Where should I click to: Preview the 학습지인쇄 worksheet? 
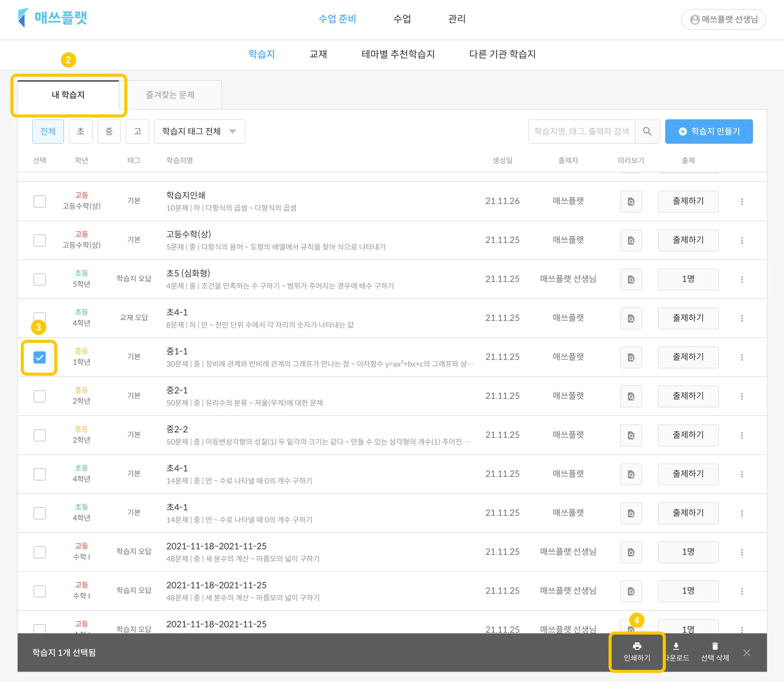pyautogui.click(x=630, y=201)
